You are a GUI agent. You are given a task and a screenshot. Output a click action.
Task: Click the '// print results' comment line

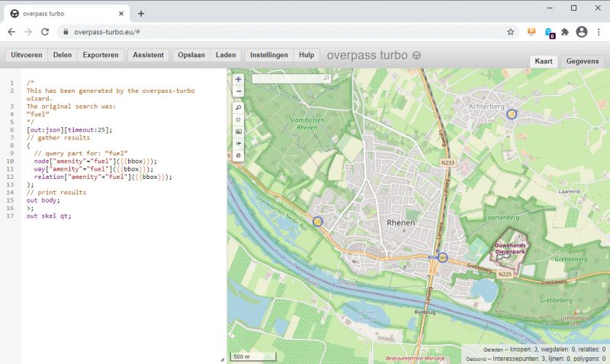tap(56, 193)
